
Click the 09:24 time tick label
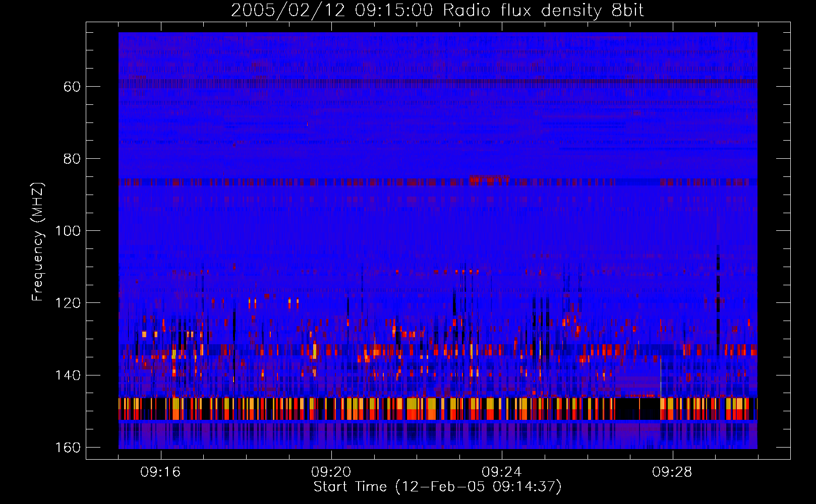tap(502, 472)
